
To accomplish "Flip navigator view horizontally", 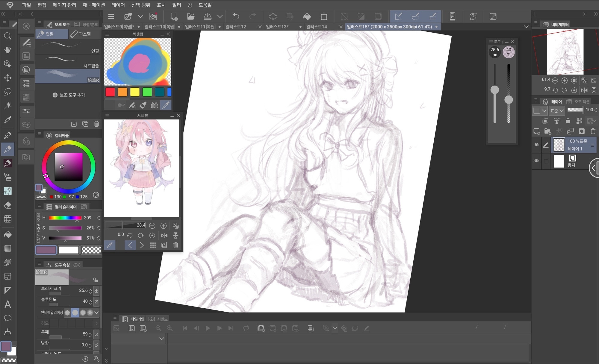I will pos(584,90).
